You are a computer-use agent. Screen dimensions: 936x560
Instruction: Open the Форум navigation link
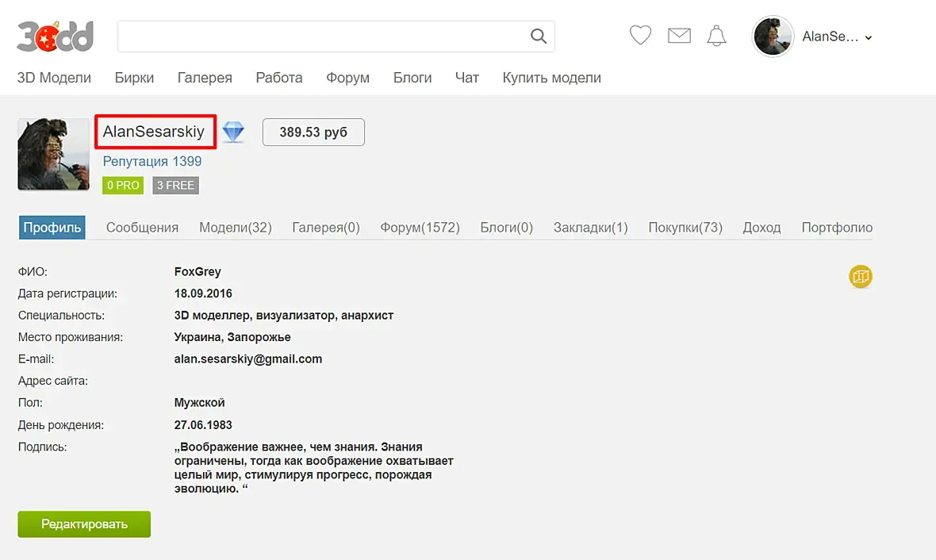coord(347,78)
